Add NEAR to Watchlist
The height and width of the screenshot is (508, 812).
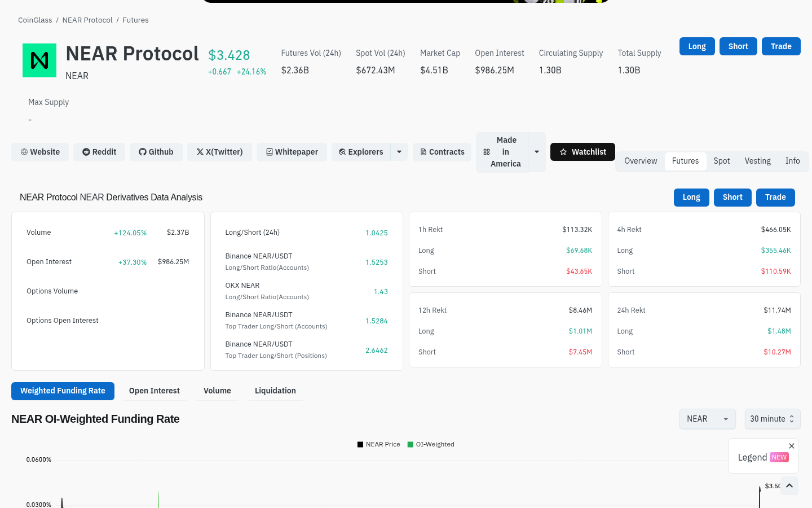582,152
